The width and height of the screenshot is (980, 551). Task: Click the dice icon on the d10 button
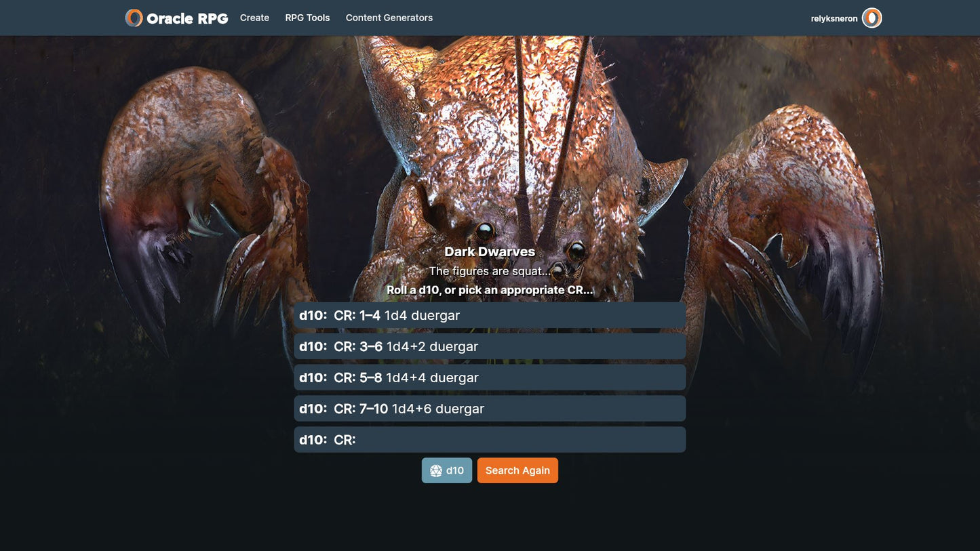[x=436, y=470]
